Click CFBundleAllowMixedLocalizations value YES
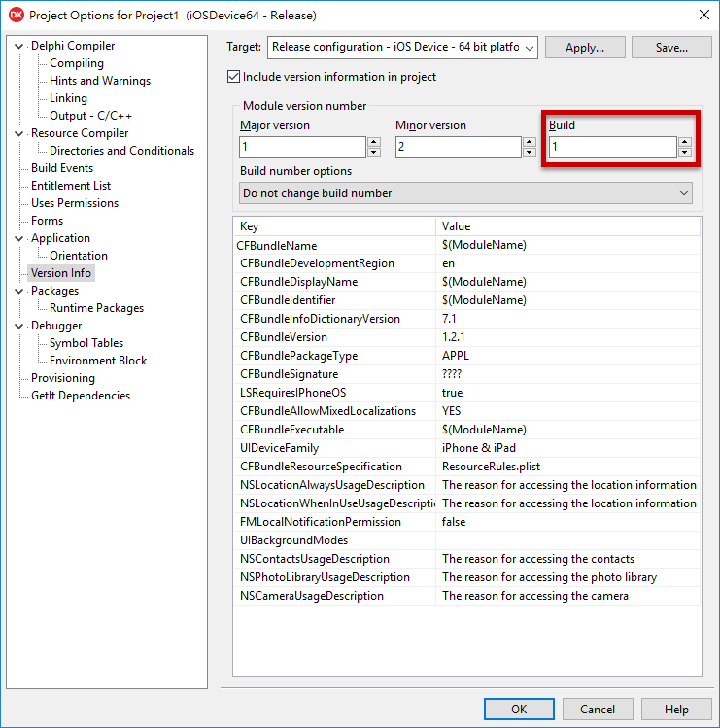This screenshot has width=720, height=728. 567,411
